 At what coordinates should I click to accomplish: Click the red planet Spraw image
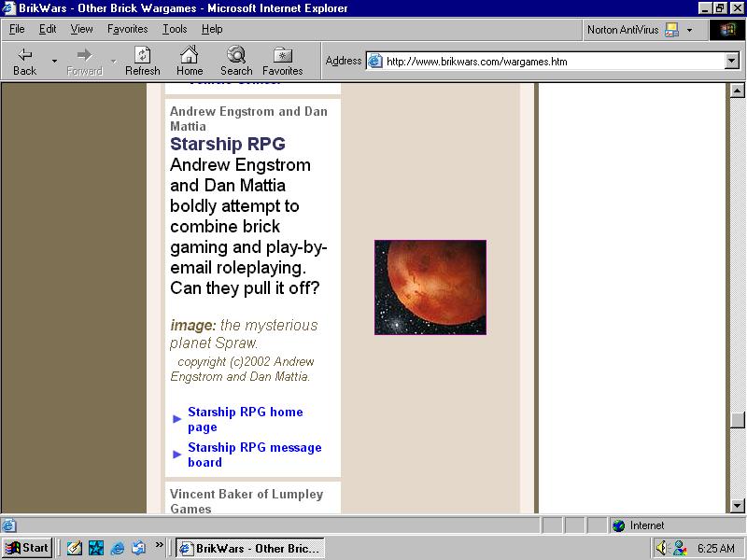[430, 287]
